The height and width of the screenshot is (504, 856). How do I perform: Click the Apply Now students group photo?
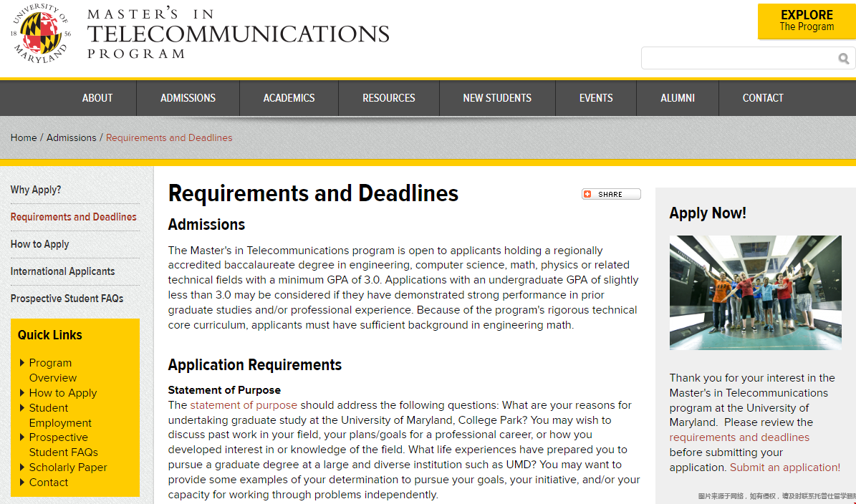[756, 292]
